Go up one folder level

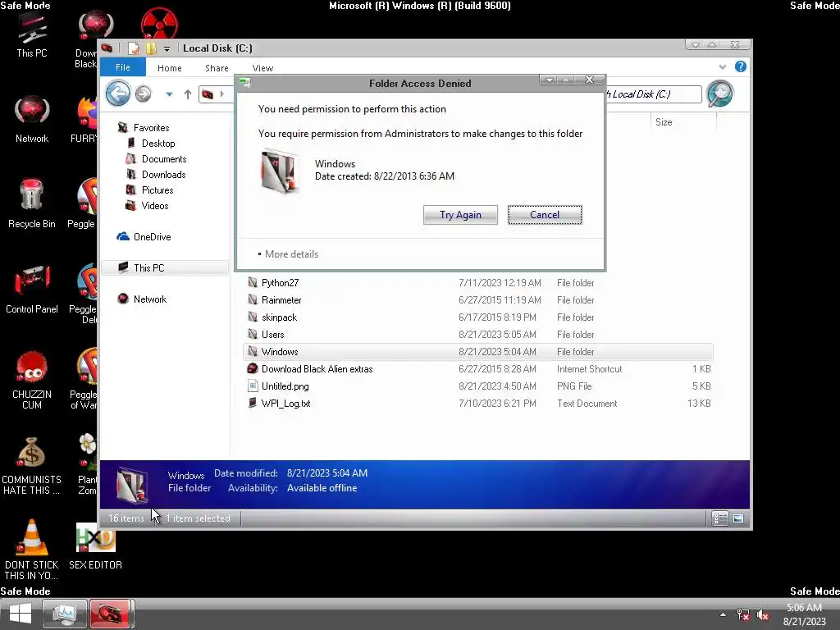pyautogui.click(x=188, y=94)
